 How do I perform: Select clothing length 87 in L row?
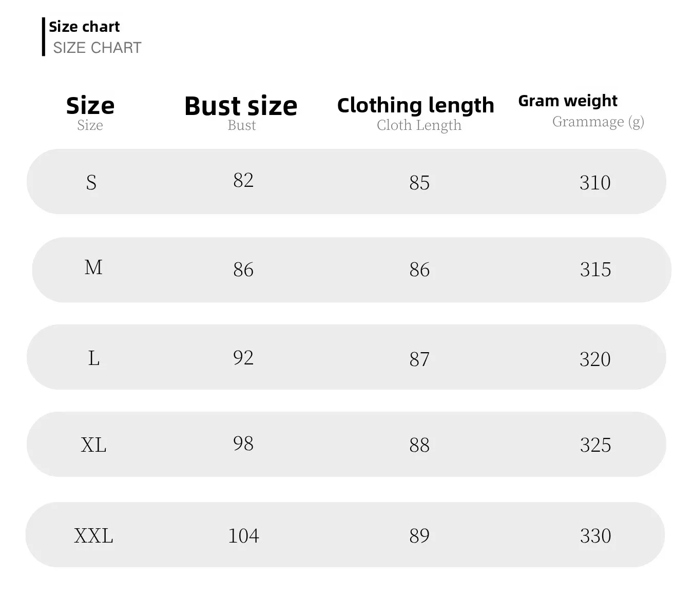coord(419,359)
